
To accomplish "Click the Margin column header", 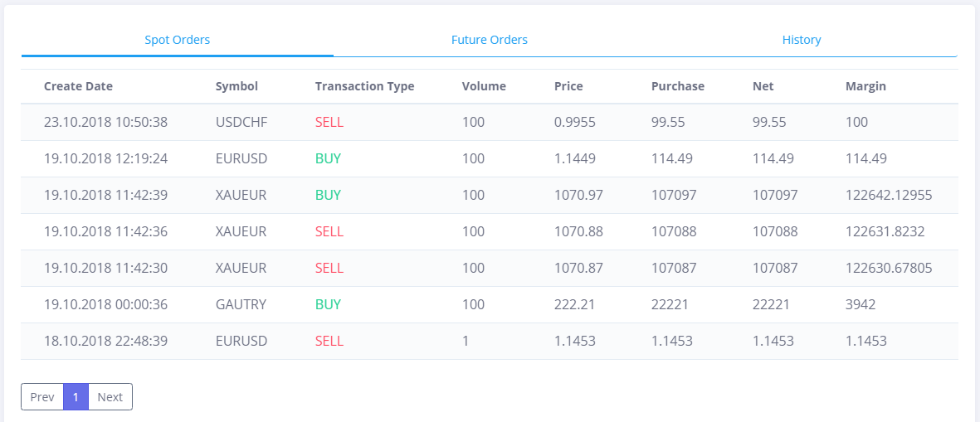I will tap(865, 87).
